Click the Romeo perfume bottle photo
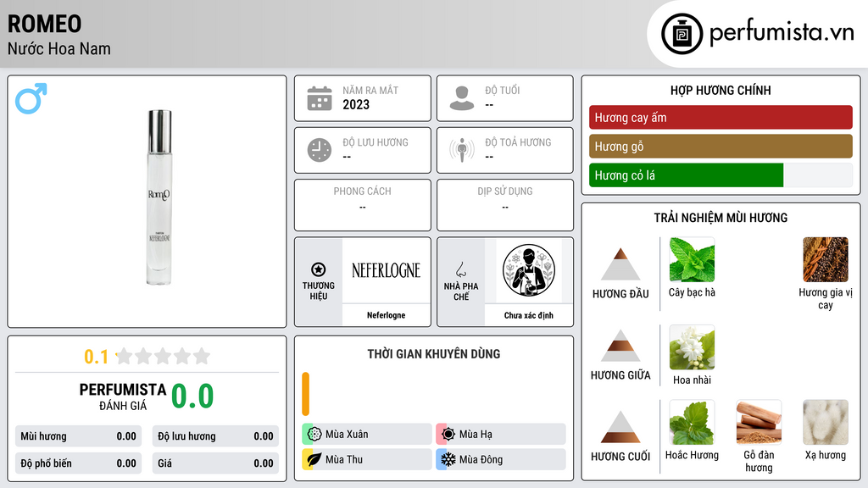 (159, 197)
